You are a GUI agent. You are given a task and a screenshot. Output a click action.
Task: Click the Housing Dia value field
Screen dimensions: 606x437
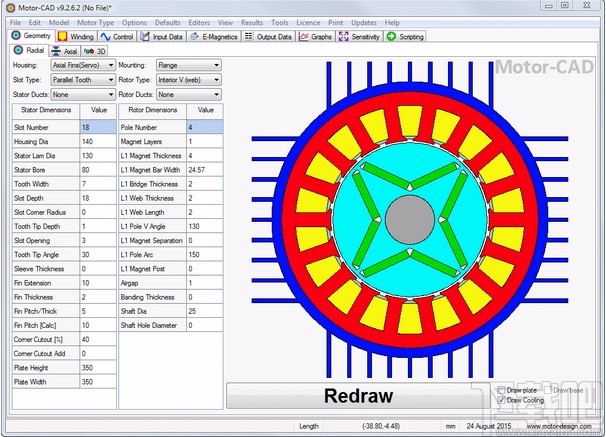pos(98,141)
